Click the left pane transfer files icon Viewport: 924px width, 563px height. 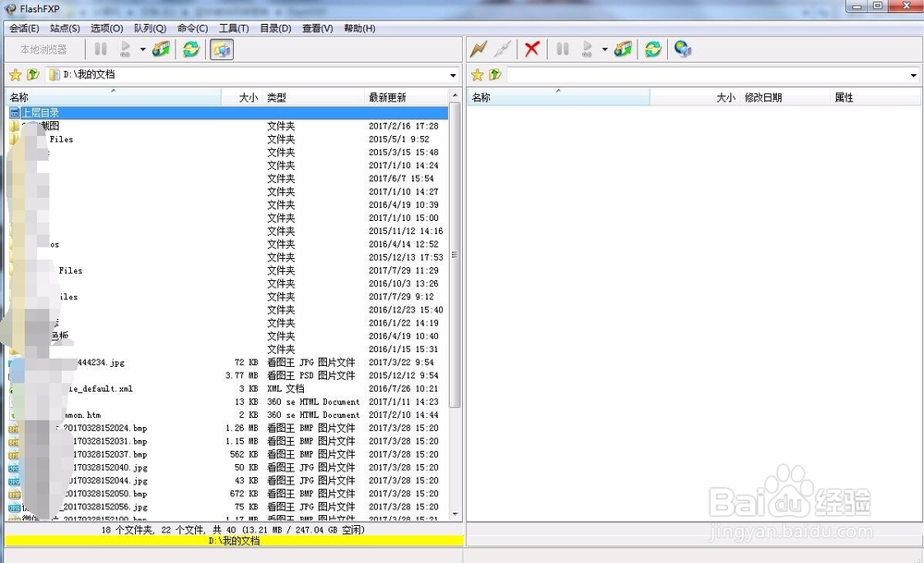point(161,49)
